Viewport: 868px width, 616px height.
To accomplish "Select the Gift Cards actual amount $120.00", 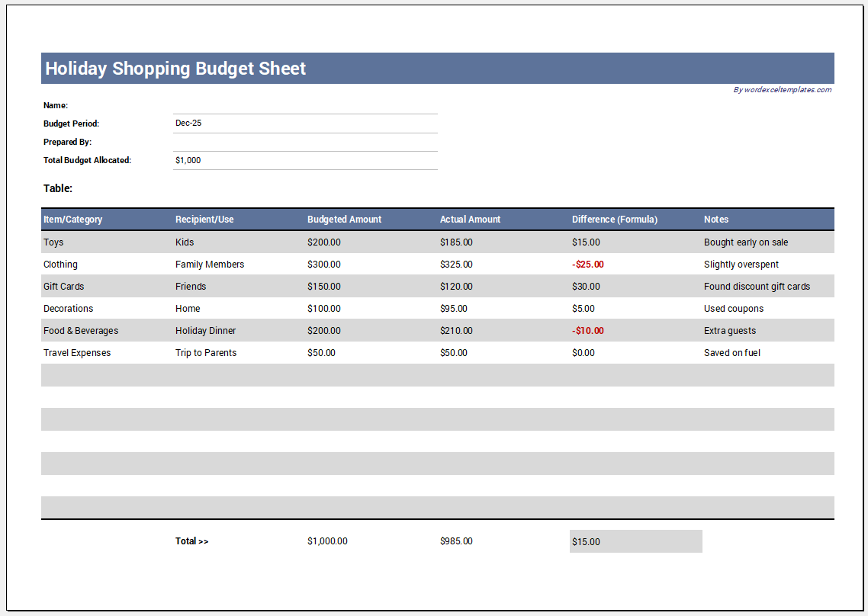I will 456,287.
